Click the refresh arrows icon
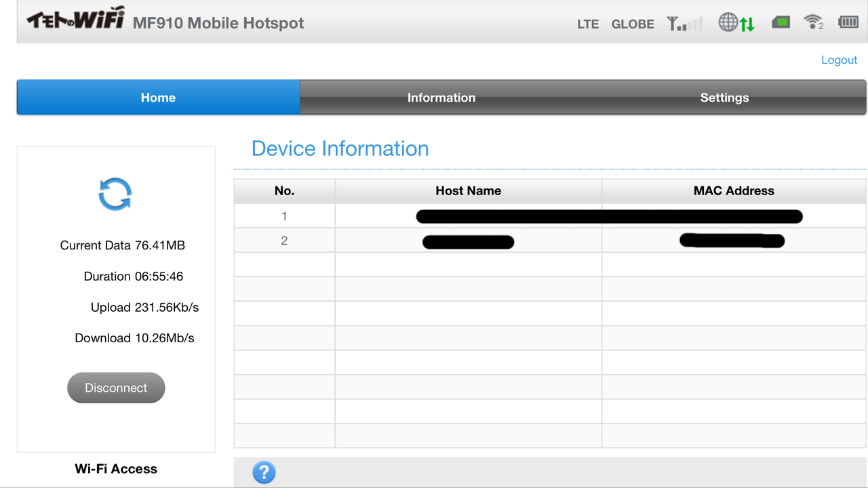Viewport: 868px width, 488px height. [115, 195]
